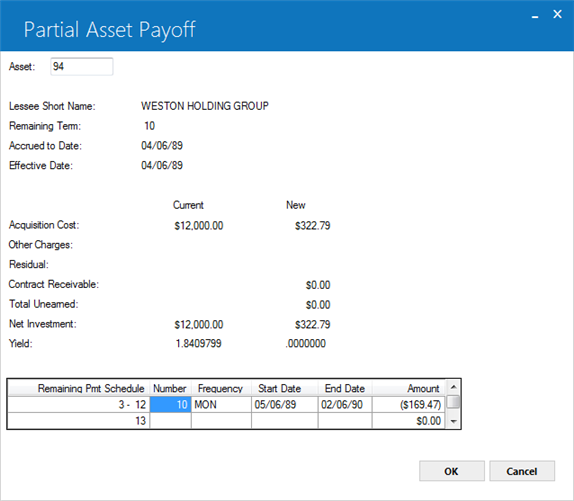Click the Start Date column header
Viewport: 574px width, 501px height.
(284, 388)
